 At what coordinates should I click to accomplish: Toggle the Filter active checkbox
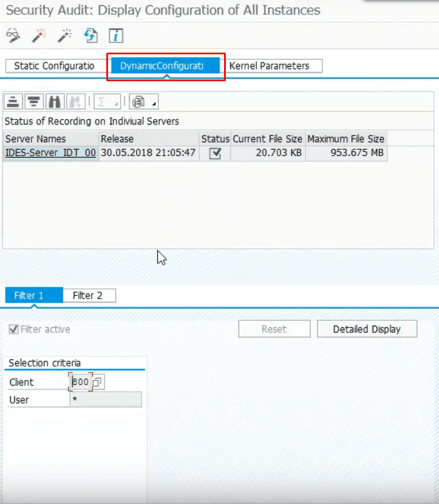click(x=13, y=330)
